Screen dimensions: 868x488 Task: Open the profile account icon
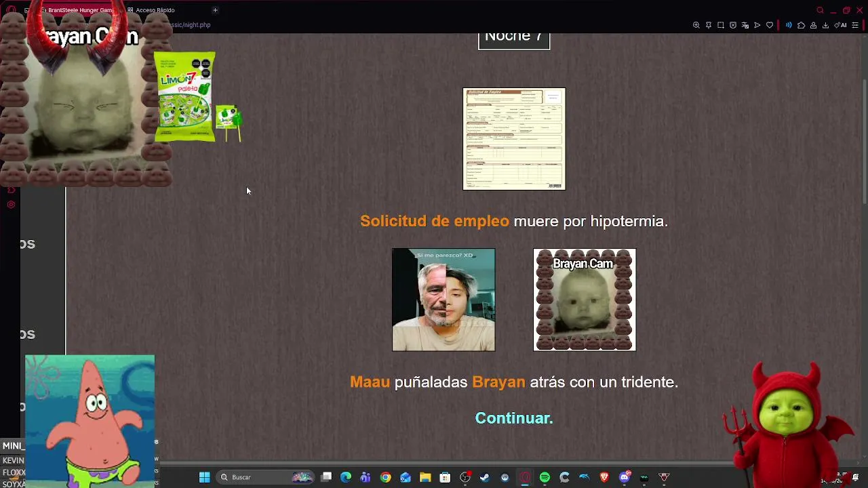pyautogui.click(x=813, y=25)
